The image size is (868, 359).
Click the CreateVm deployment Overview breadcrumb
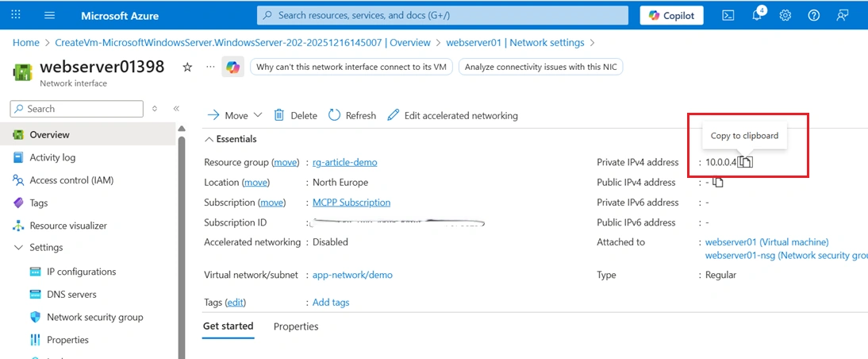pos(243,43)
